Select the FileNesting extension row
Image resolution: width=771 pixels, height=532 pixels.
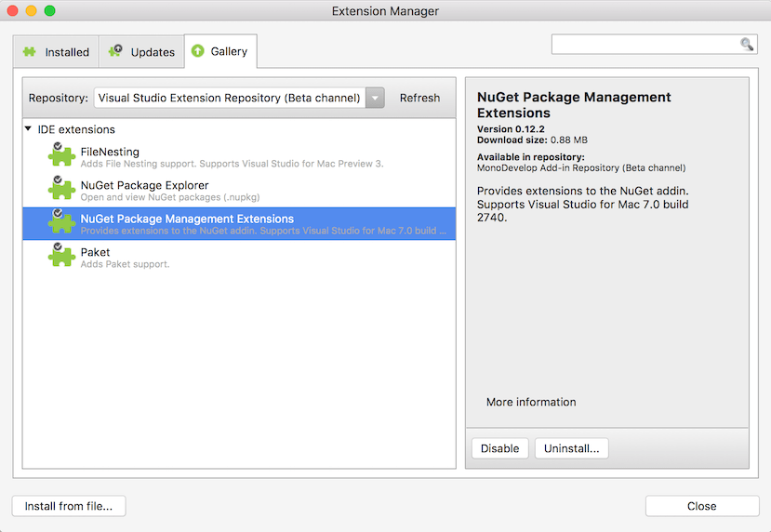(x=239, y=157)
